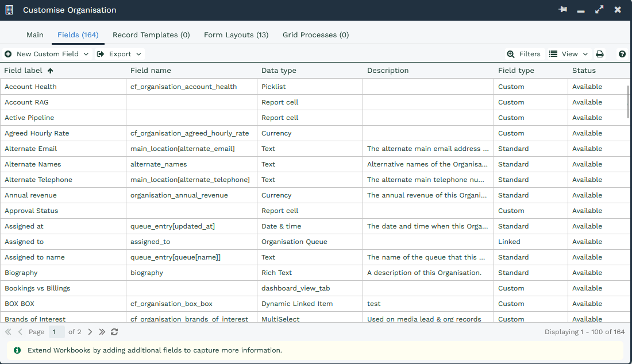Sort by Status column header
The height and width of the screenshot is (364, 632).
(x=584, y=71)
